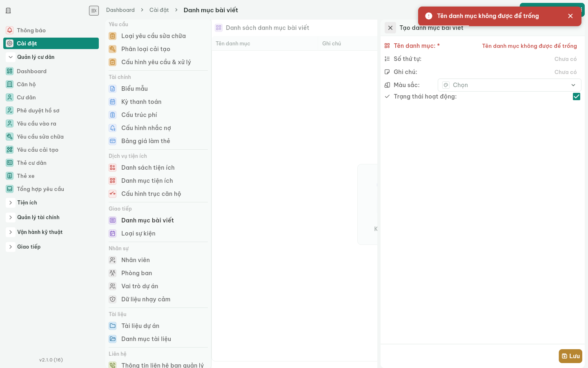Click the Cấu hình nhắc nợ bell icon
This screenshot has height=368, width=588.
point(113,128)
